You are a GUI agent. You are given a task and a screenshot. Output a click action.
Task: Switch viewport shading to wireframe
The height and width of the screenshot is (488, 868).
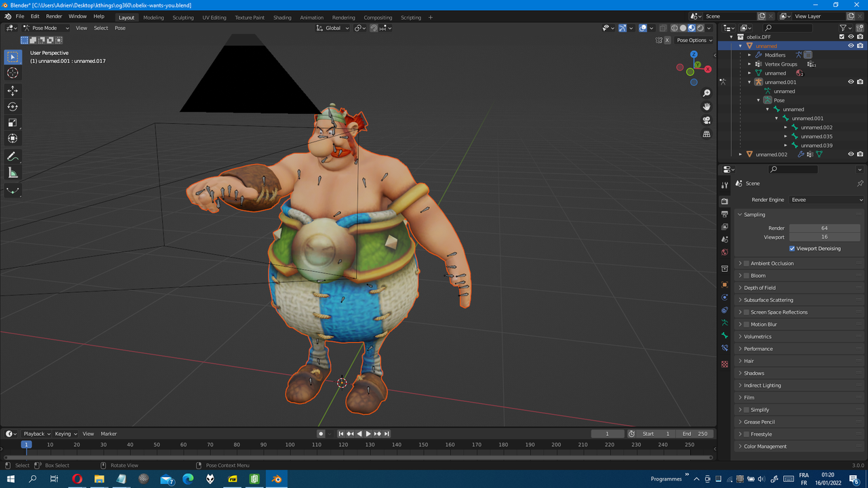click(x=674, y=28)
